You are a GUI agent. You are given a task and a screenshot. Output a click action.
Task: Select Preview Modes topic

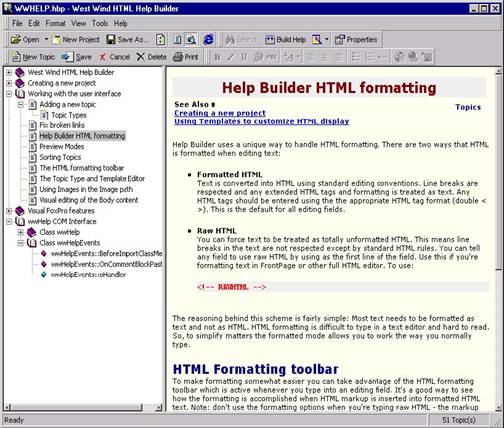(x=62, y=147)
